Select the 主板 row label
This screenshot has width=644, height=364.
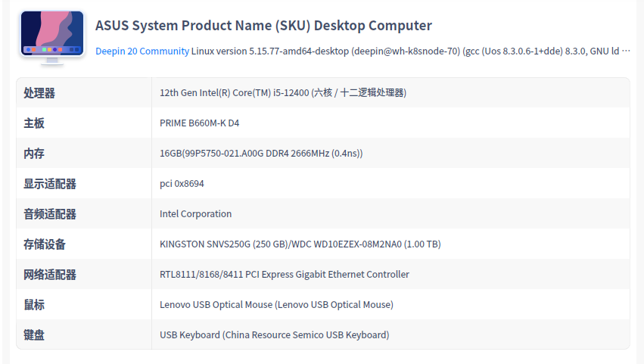(x=34, y=123)
